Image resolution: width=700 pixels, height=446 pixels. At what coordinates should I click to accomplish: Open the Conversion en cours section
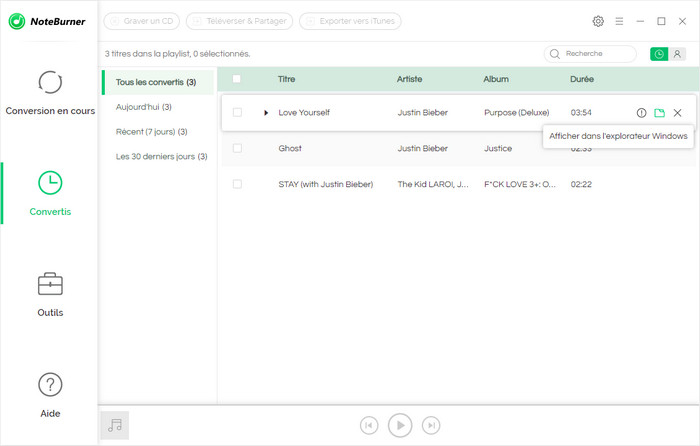click(x=50, y=93)
